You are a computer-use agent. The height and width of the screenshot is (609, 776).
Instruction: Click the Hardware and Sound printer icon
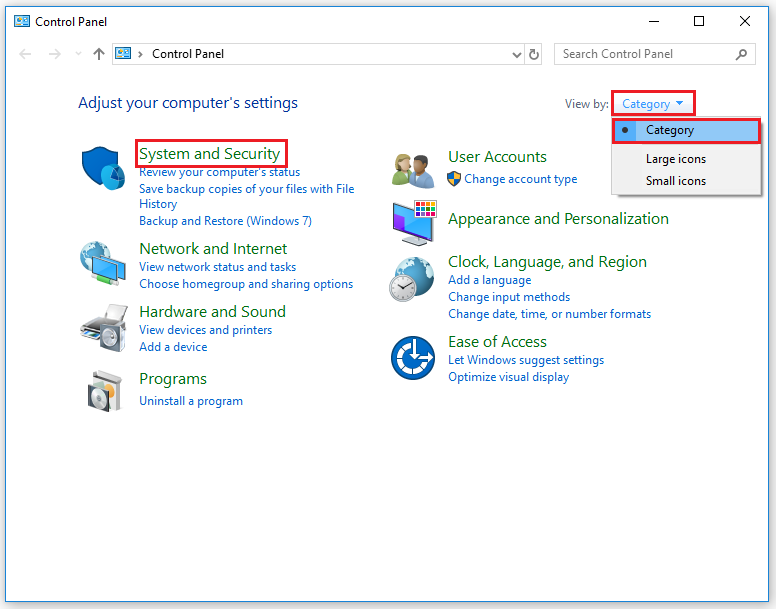pyautogui.click(x=103, y=327)
